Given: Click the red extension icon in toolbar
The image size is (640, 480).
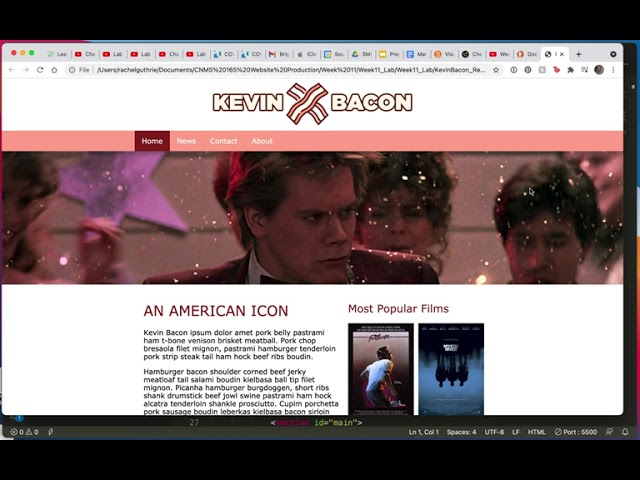Looking at the screenshot, I should pyautogui.click(x=556, y=70).
